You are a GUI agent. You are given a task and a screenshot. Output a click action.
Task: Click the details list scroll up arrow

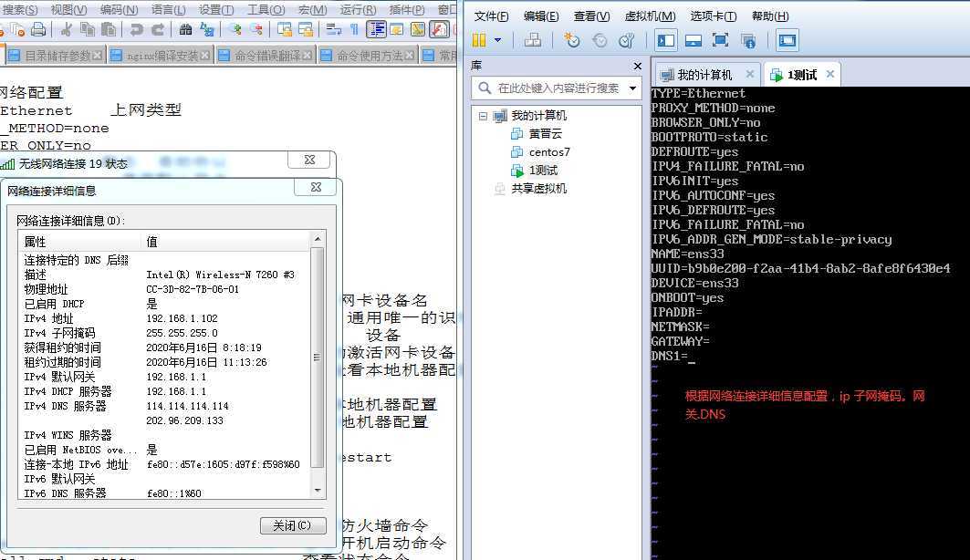318,239
